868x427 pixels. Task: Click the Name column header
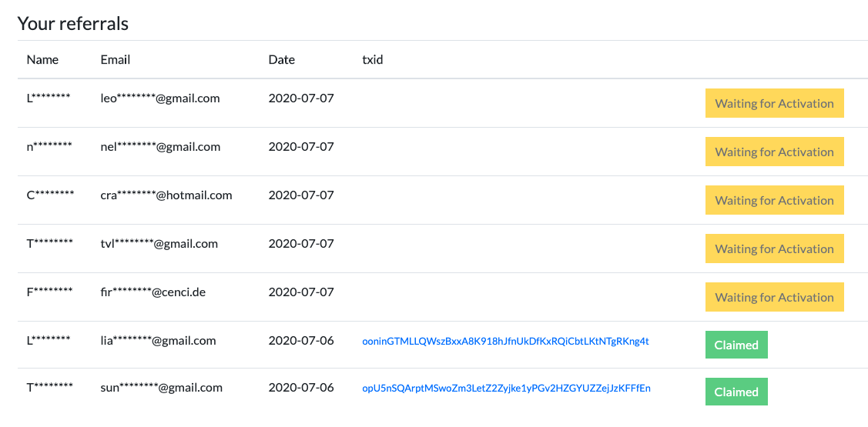tap(42, 60)
